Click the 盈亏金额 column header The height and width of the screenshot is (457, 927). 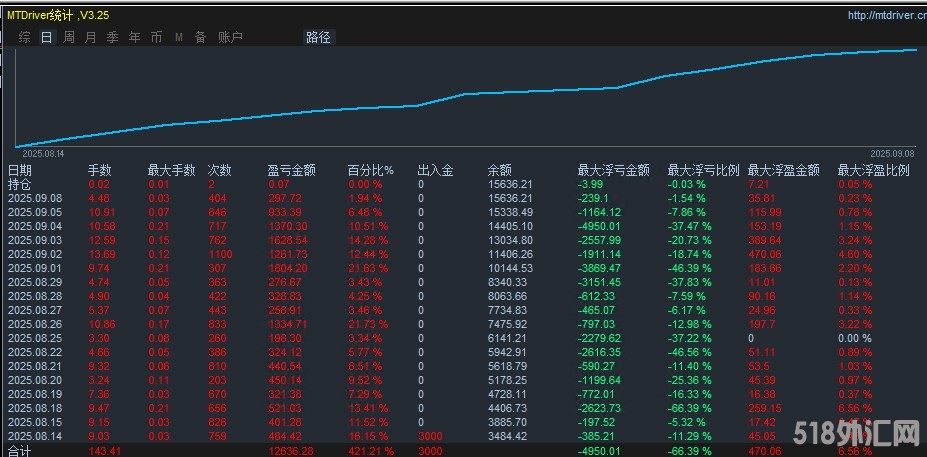click(291, 170)
